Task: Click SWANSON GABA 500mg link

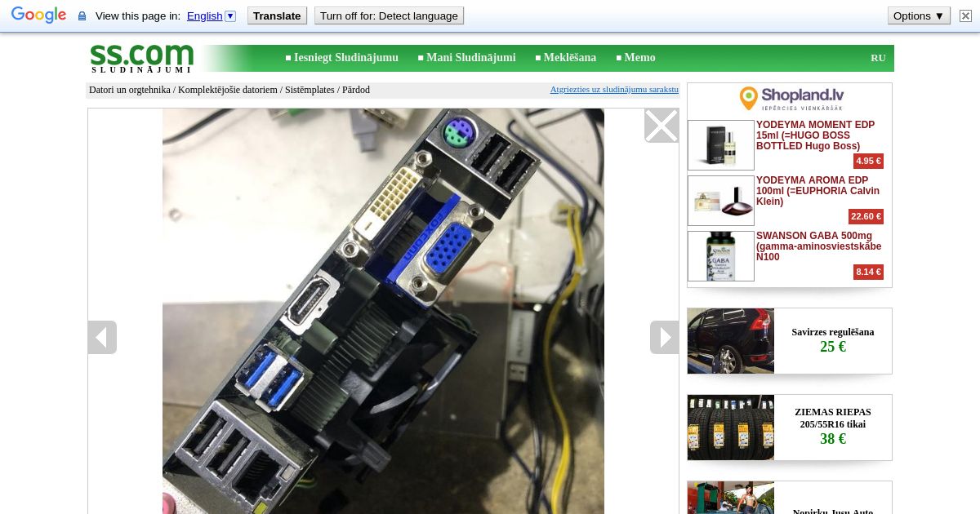Action: pyautogui.click(x=818, y=246)
